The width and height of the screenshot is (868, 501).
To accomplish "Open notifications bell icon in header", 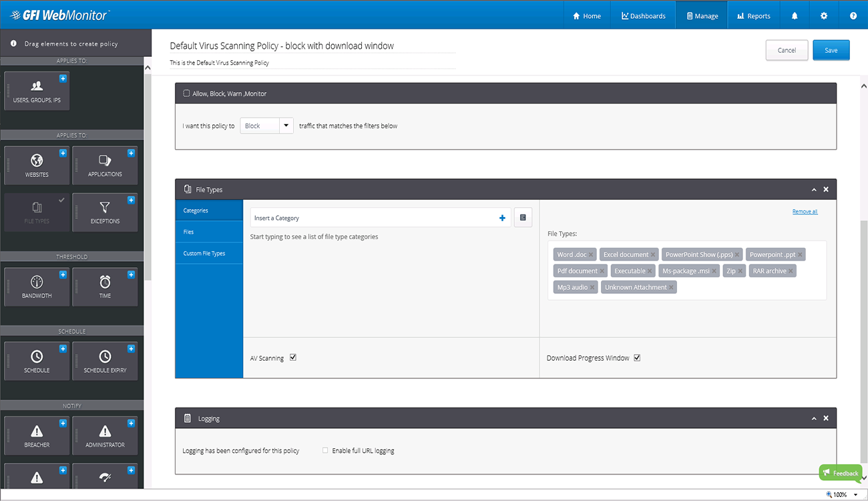I will [x=795, y=16].
